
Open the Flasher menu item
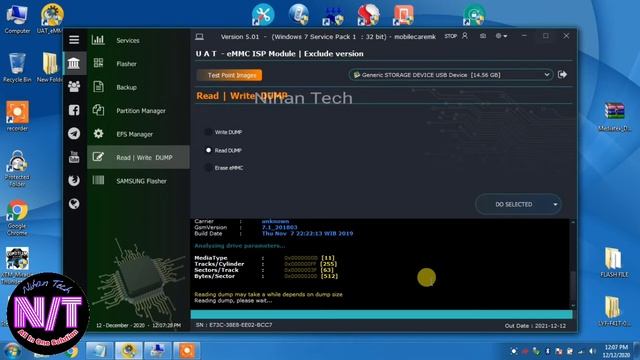point(138,64)
